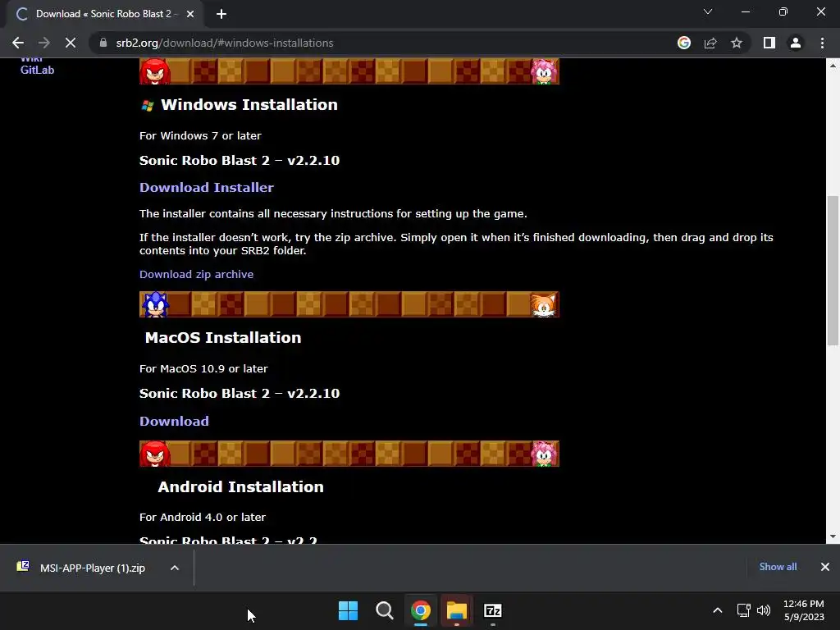The height and width of the screenshot is (630, 840).
Task: Show all downloads
Action: click(x=778, y=567)
